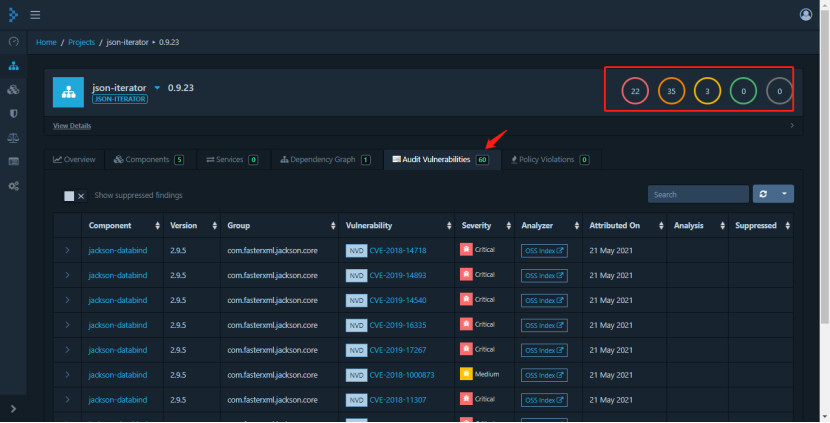The width and height of the screenshot is (830, 423).
Task: Click the page vertical scrollbar
Action: (825, 166)
